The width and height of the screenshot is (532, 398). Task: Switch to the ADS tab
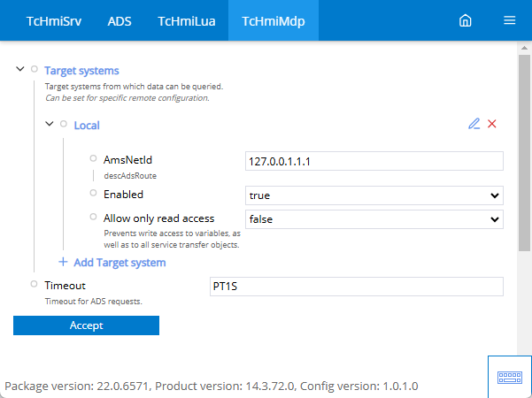pos(120,21)
